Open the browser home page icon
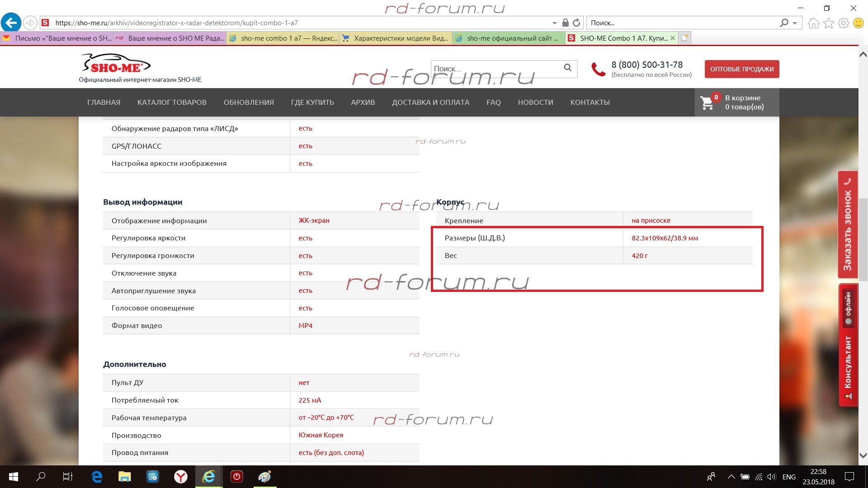Viewport: 868px width, 488px height. 813,23
